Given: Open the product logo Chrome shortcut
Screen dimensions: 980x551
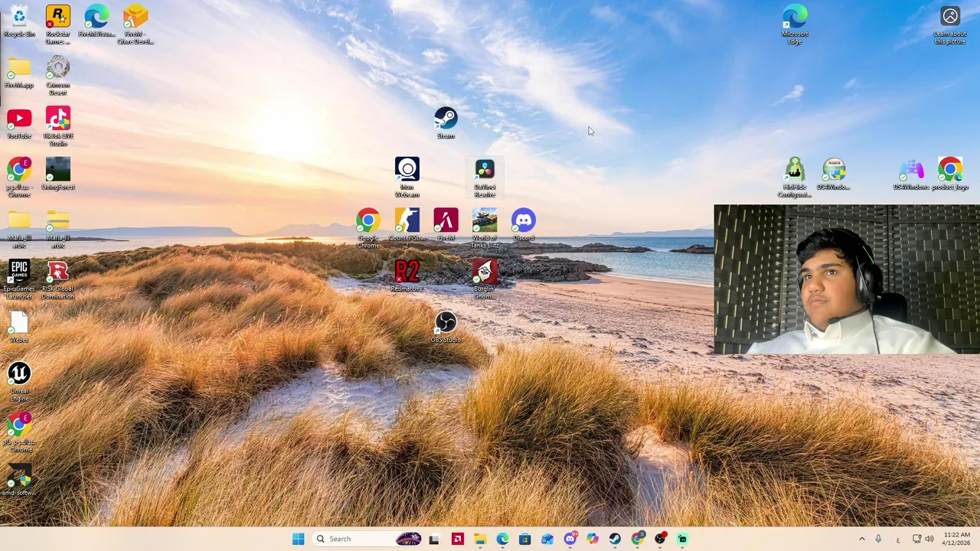Looking at the screenshot, I should click(950, 174).
